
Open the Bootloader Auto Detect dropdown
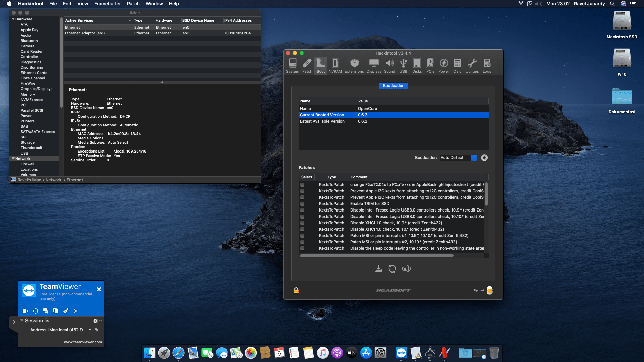point(458,158)
